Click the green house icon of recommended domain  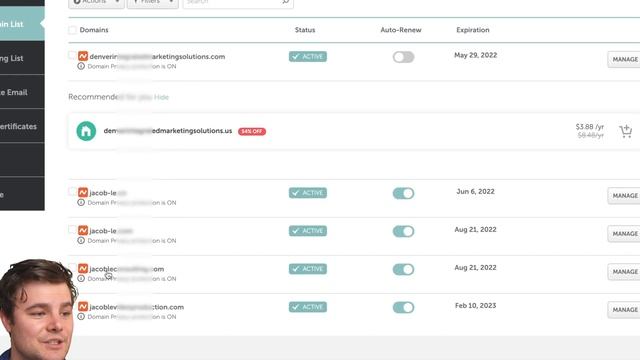point(86,131)
